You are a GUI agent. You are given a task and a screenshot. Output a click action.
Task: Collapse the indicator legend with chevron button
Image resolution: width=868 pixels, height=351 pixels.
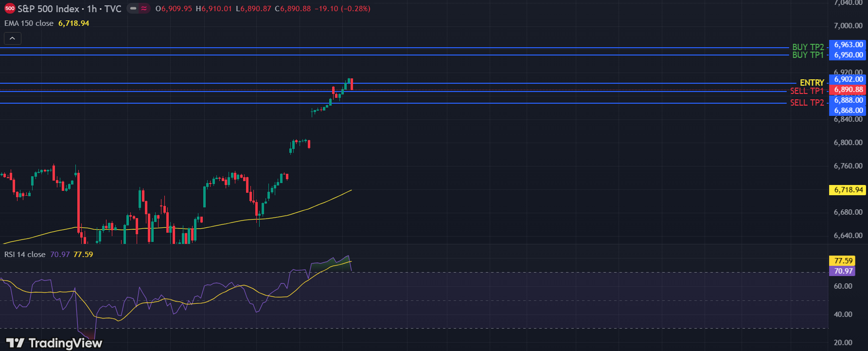coord(13,38)
